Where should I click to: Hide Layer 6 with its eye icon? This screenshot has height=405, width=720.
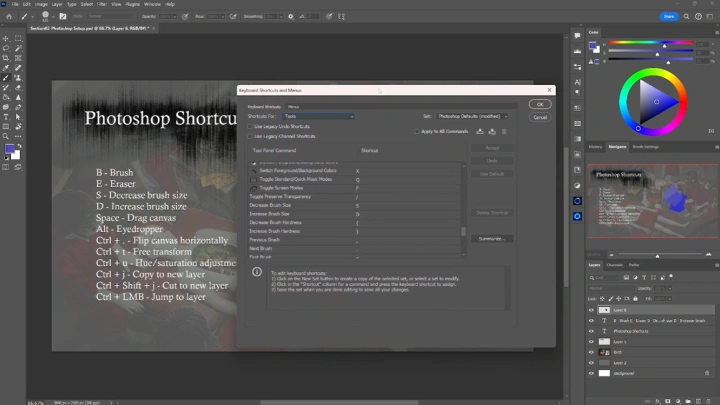pos(591,310)
